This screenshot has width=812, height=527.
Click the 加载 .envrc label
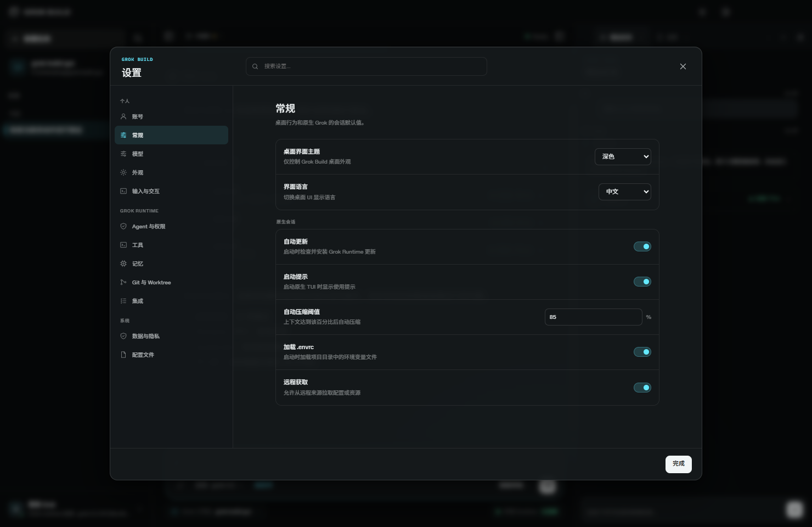click(299, 347)
